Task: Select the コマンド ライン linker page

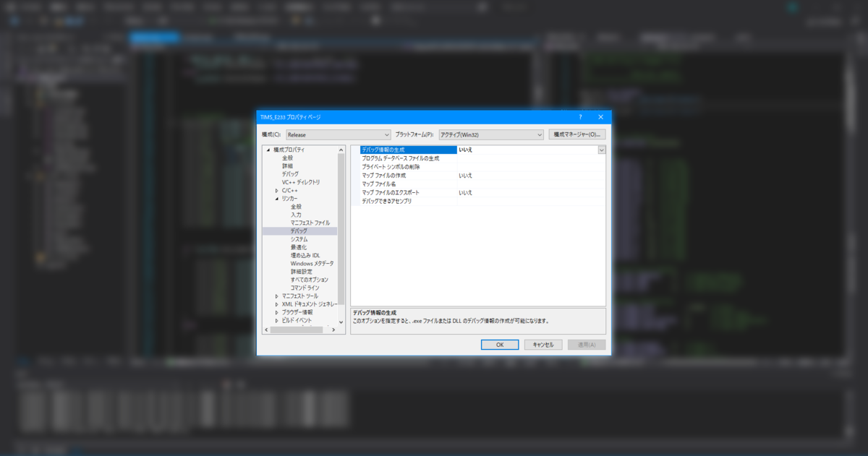Action: click(x=305, y=288)
